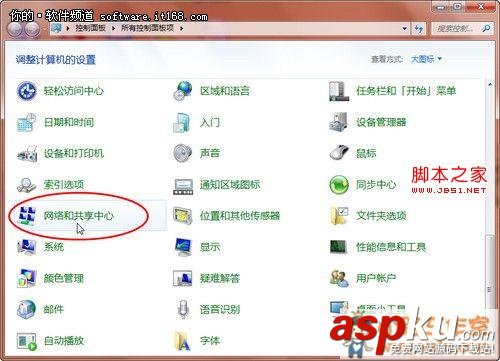Open the 显示 monitor icon

click(x=183, y=247)
